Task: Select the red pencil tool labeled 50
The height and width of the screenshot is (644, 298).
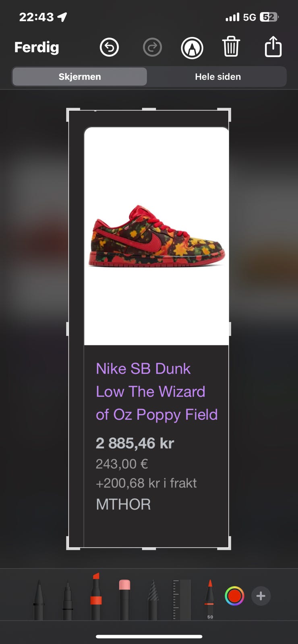Action: [x=210, y=600]
